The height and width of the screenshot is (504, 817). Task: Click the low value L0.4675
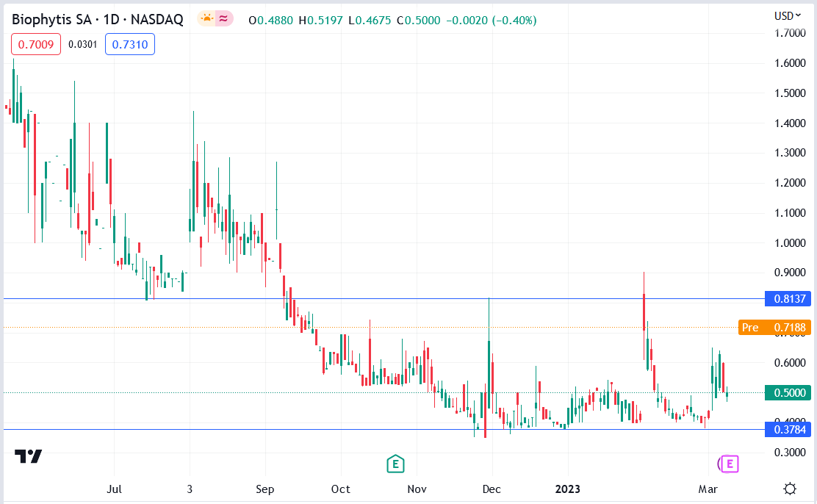[x=370, y=21]
